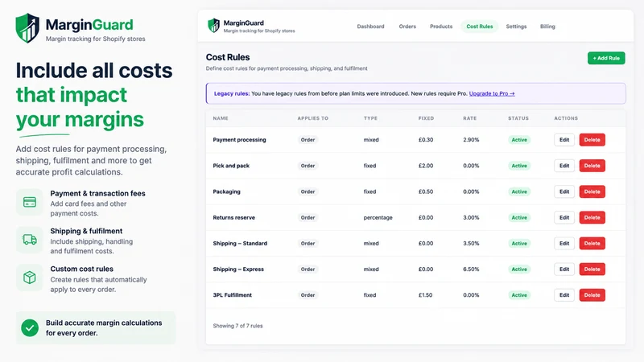Click the Pick and pack rule name
Screen dimensions: 644x362
click(231, 166)
